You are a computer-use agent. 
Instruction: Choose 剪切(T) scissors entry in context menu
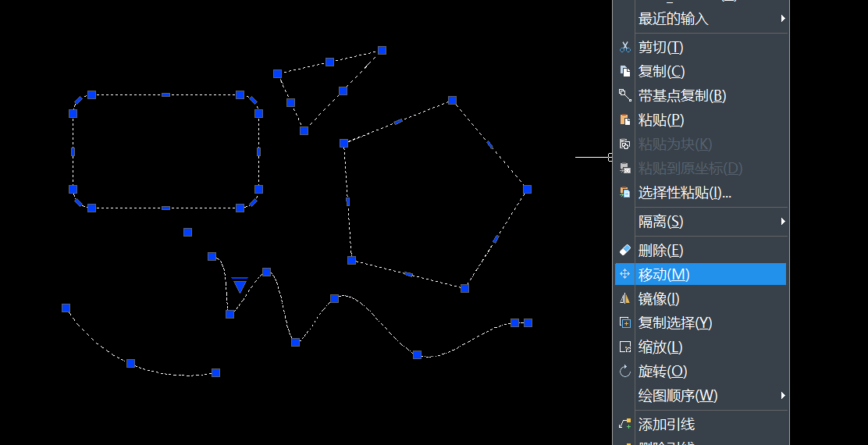[x=701, y=47]
